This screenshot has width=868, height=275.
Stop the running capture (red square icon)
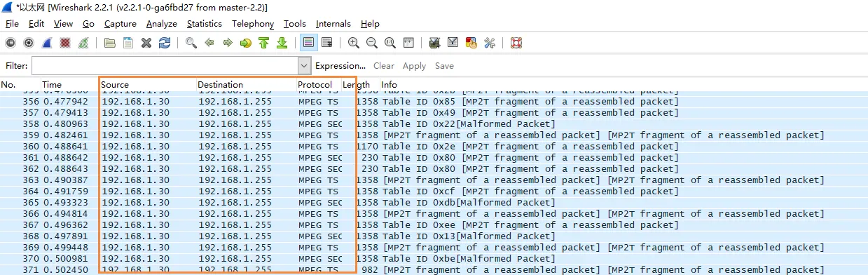click(x=65, y=43)
